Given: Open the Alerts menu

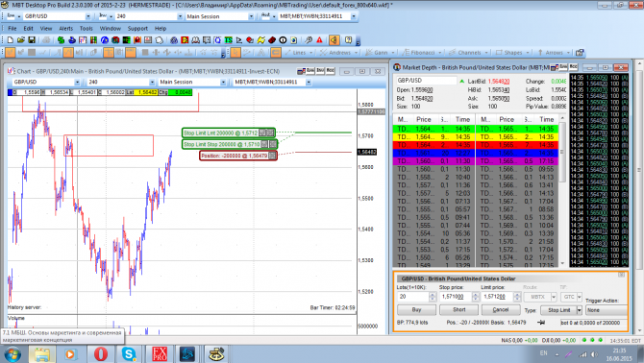Looking at the screenshot, I should [x=65, y=28].
